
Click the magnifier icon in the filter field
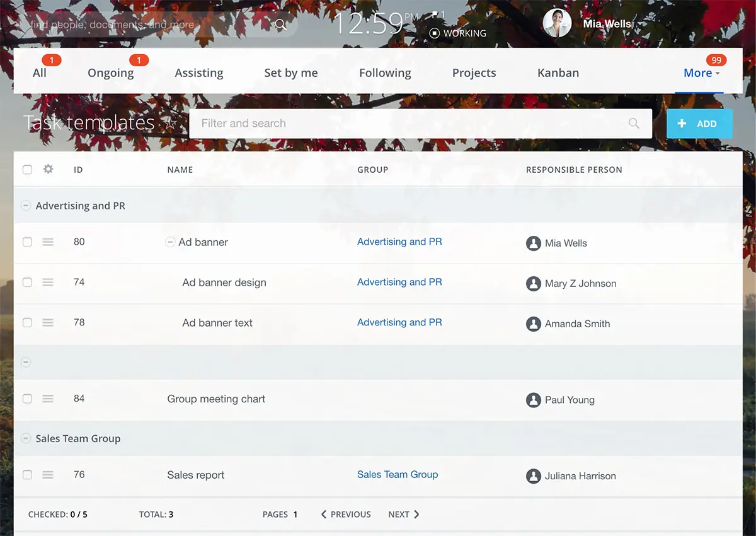tap(634, 124)
